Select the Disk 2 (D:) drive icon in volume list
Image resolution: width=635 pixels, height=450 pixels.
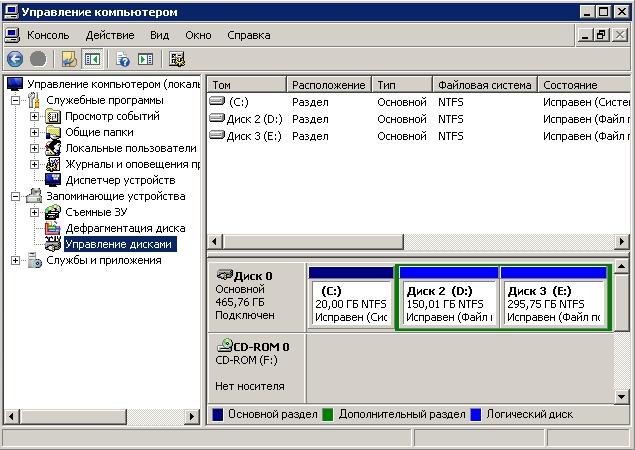click(217, 119)
